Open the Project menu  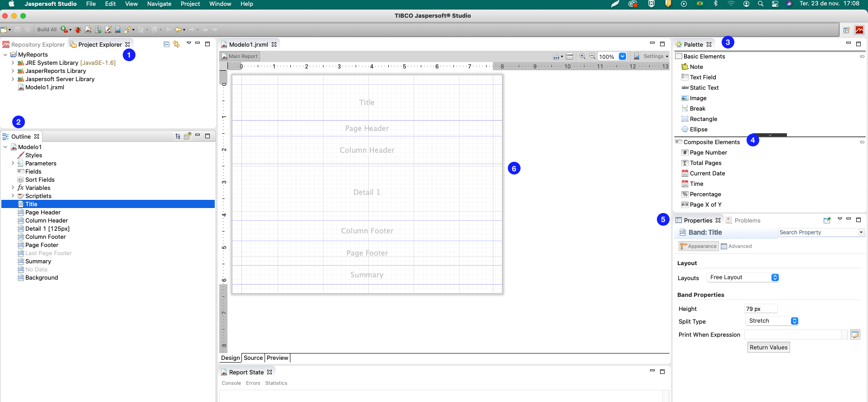pyautogui.click(x=190, y=4)
